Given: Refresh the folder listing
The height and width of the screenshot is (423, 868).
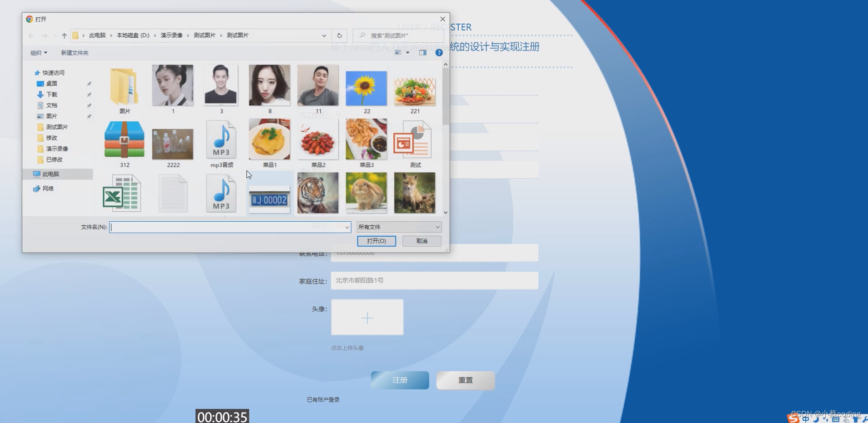Looking at the screenshot, I should tap(339, 35).
